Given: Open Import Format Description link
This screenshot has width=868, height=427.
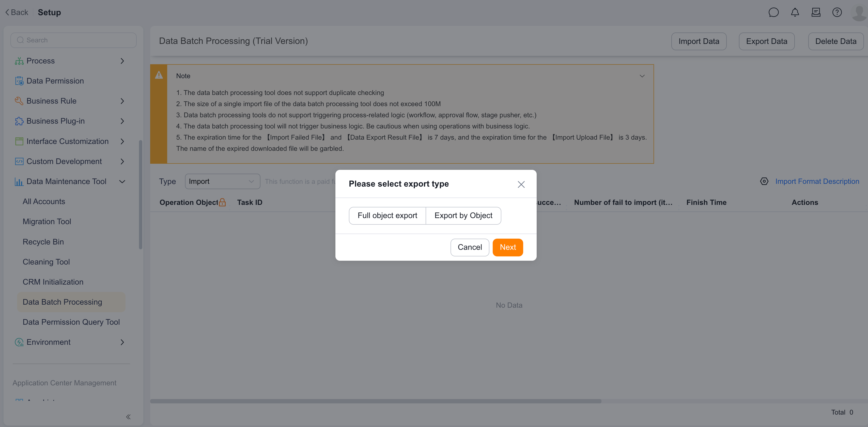Looking at the screenshot, I should click(x=817, y=182).
